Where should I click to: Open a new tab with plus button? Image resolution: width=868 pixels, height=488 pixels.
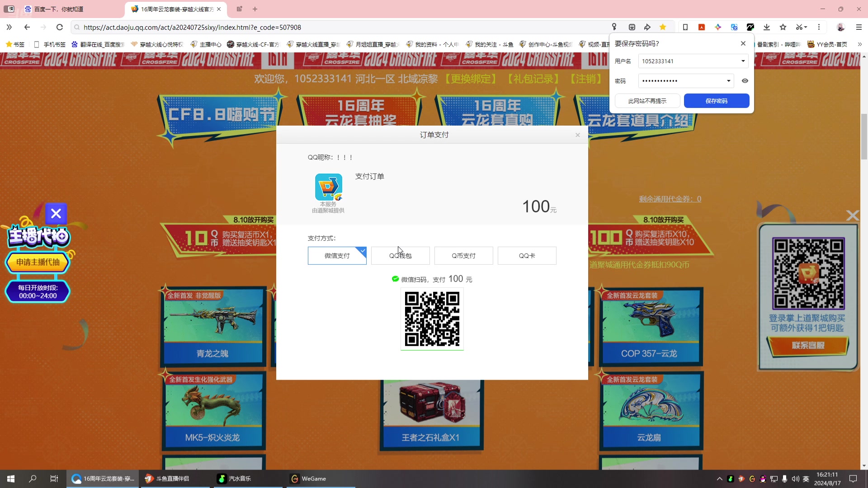click(x=255, y=9)
